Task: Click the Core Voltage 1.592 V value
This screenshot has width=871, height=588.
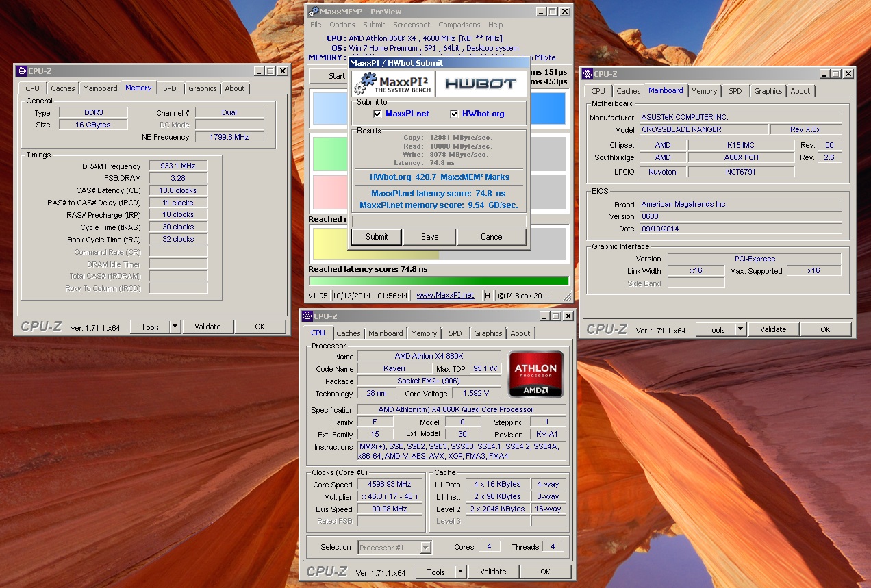Action: click(x=477, y=394)
